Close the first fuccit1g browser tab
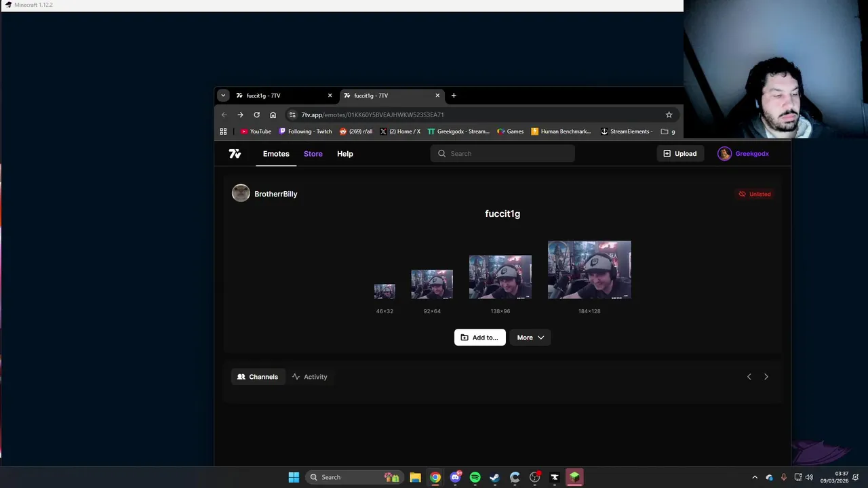Screen dimensions: 868x488 (330, 96)
